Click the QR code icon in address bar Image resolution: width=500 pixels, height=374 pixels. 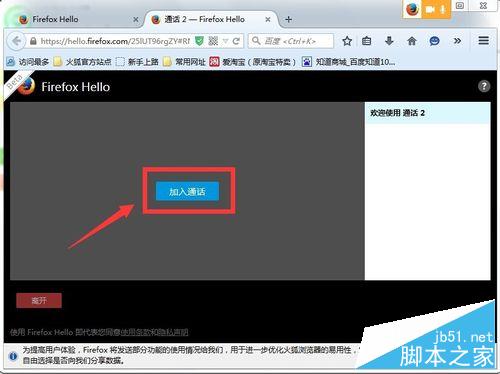coord(213,41)
